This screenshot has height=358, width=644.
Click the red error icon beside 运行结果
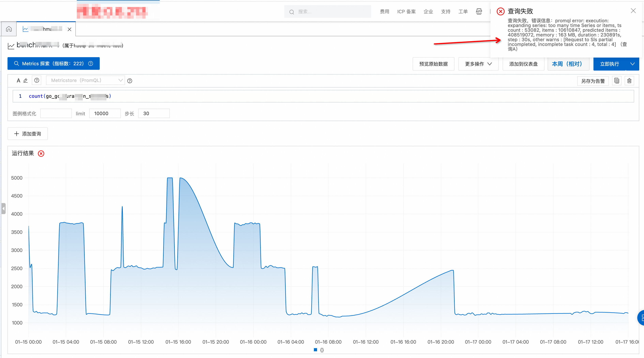[x=41, y=153]
